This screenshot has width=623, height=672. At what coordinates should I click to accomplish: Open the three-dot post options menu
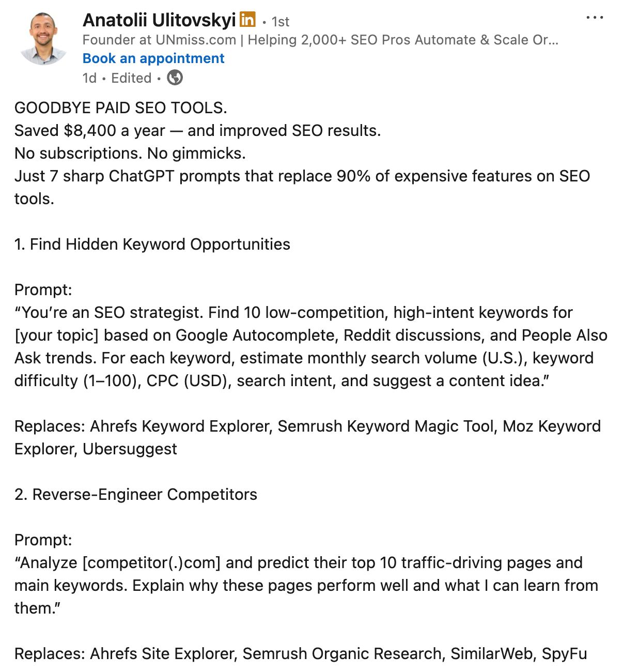coord(595,17)
